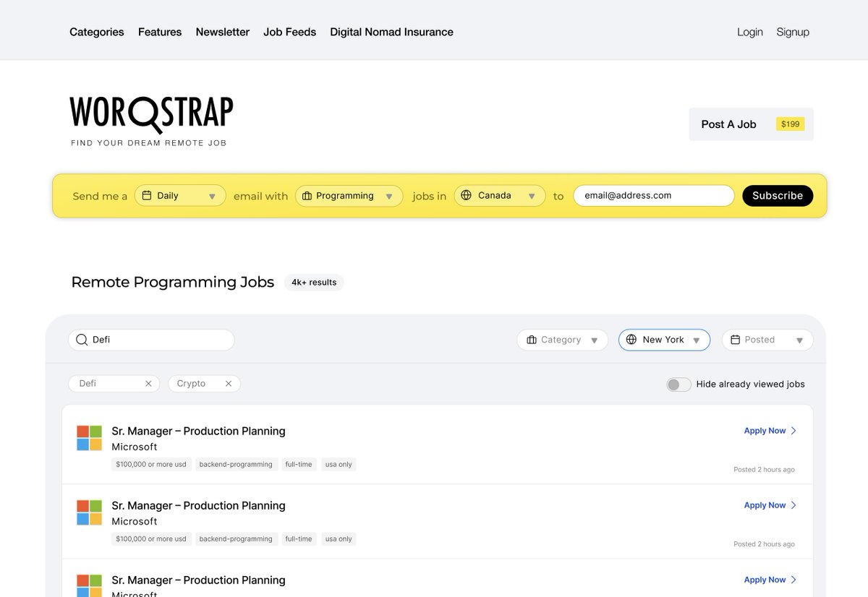
Task: Remove the Crypto filter tag
Action: [x=229, y=384]
